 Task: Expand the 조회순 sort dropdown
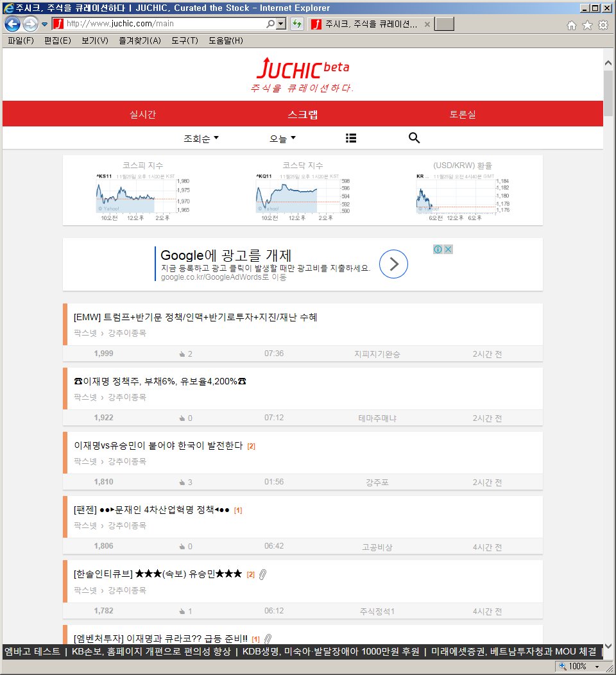201,138
